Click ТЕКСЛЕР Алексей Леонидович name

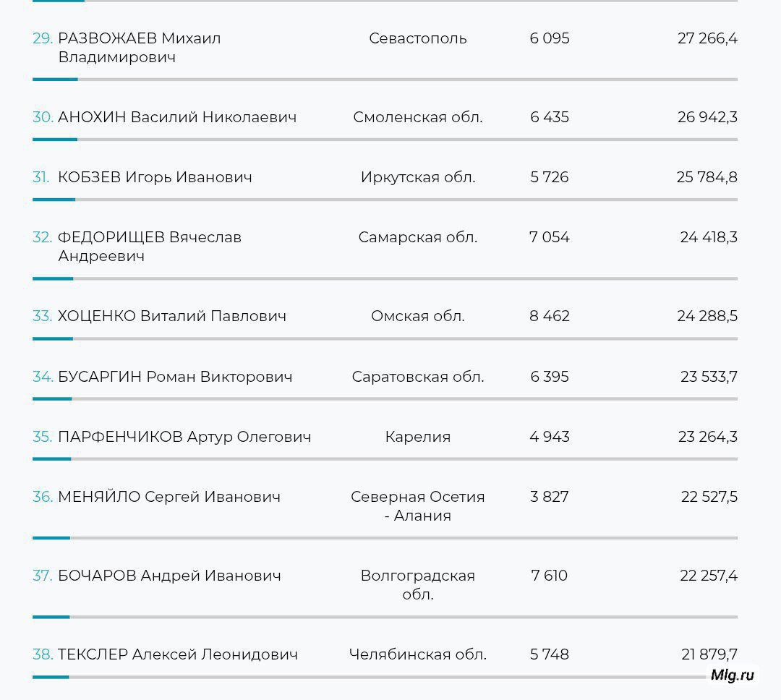click(x=178, y=654)
